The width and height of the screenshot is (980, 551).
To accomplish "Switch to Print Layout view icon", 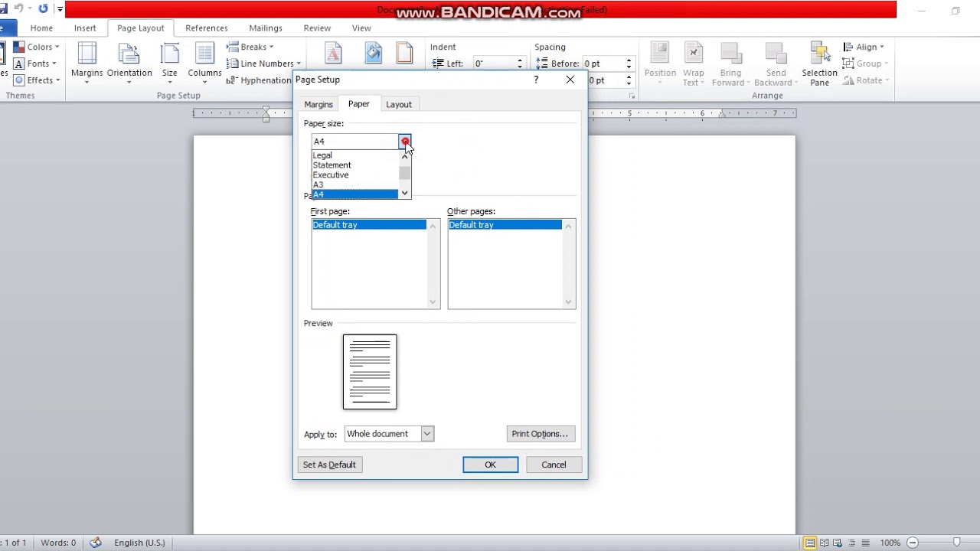I will (810, 543).
